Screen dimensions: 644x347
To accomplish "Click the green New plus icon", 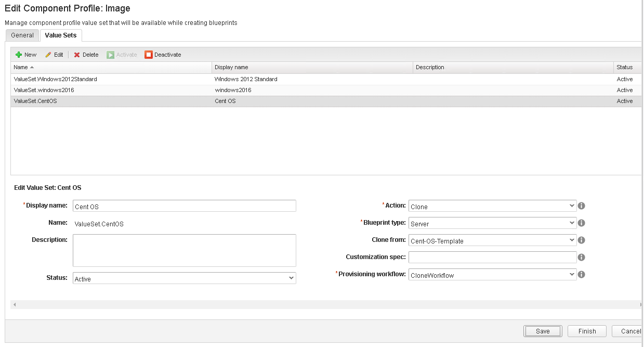I will (19, 55).
